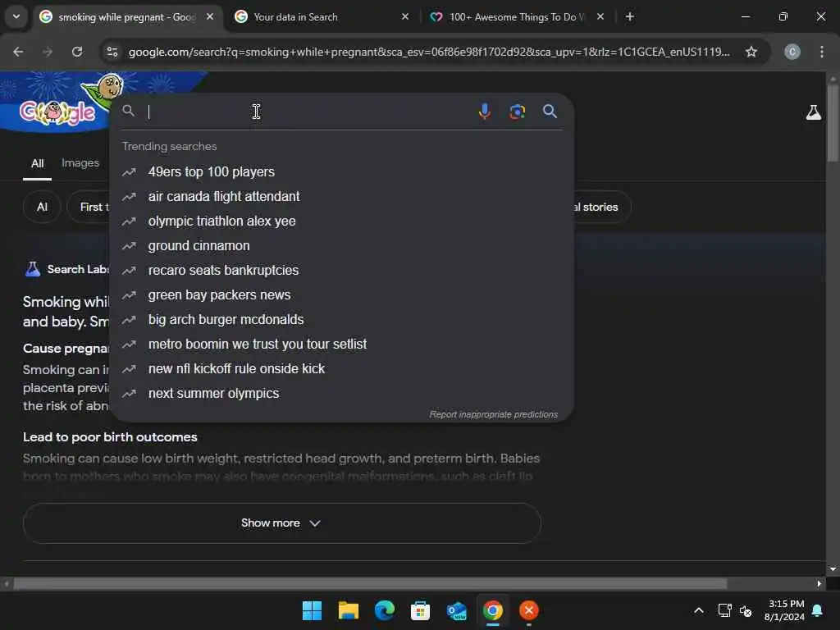This screenshot has width=840, height=630.
Task: Switch to 'Your data in Search' tab
Action: [322, 17]
